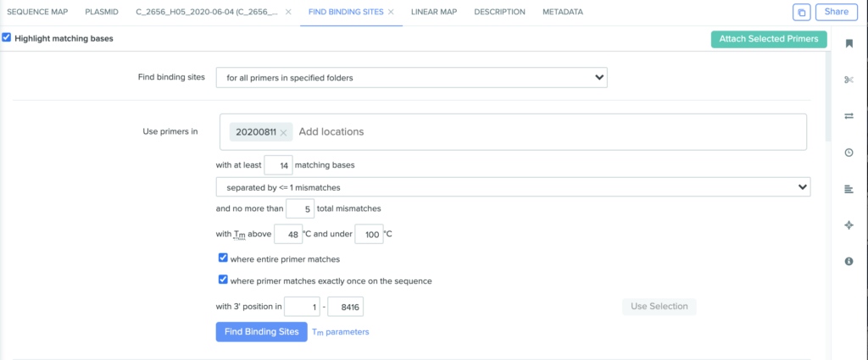Open the bookmark icon in right sidebar
The height and width of the screenshot is (360, 868).
coord(849,44)
